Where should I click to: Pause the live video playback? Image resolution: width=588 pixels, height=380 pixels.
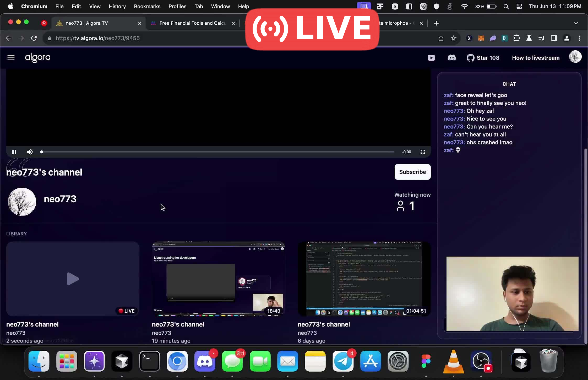(14, 152)
